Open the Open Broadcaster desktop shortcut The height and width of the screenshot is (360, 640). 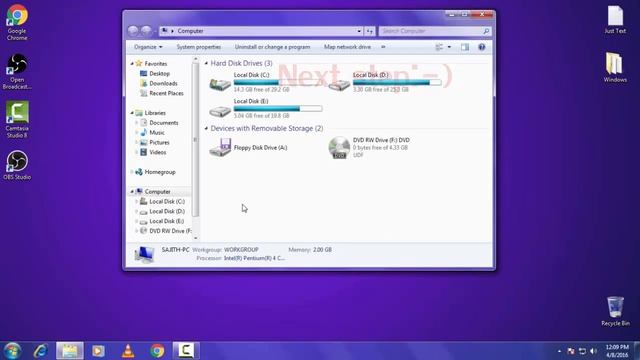[17, 71]
